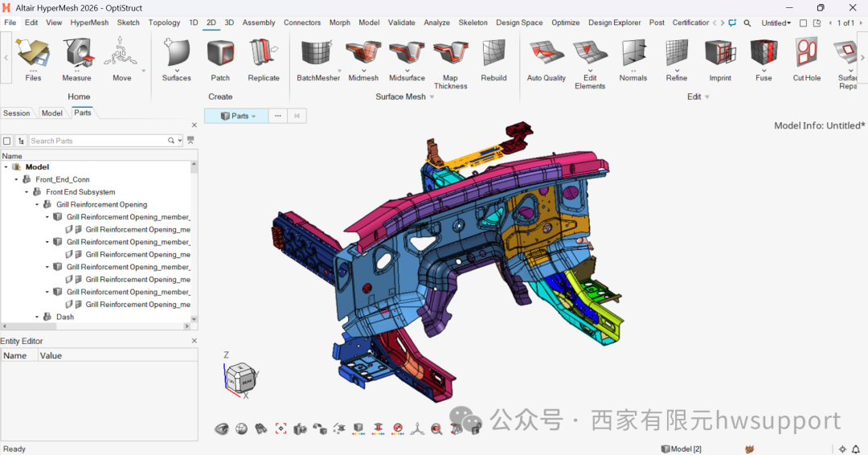
Task: Close the Entity Editor panel
Action: click(194, 341)
